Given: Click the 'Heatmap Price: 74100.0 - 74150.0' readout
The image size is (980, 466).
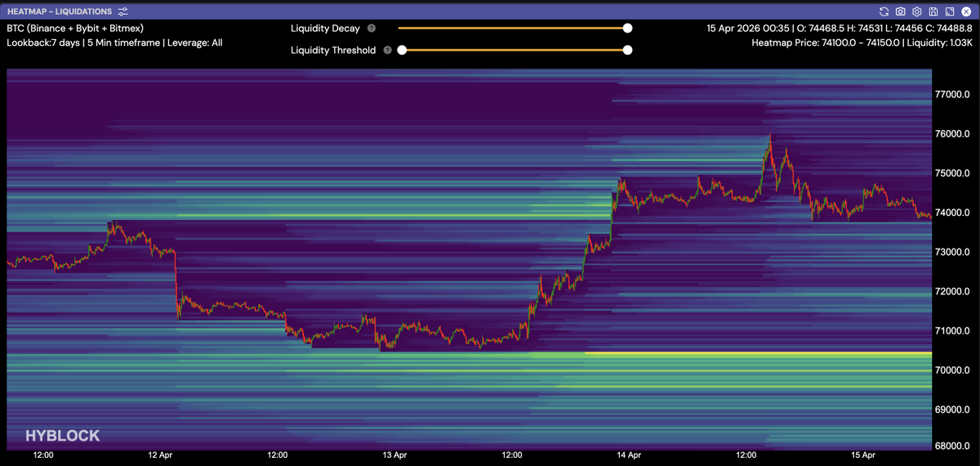Looking at the screenshot, I should click(826, 43).
